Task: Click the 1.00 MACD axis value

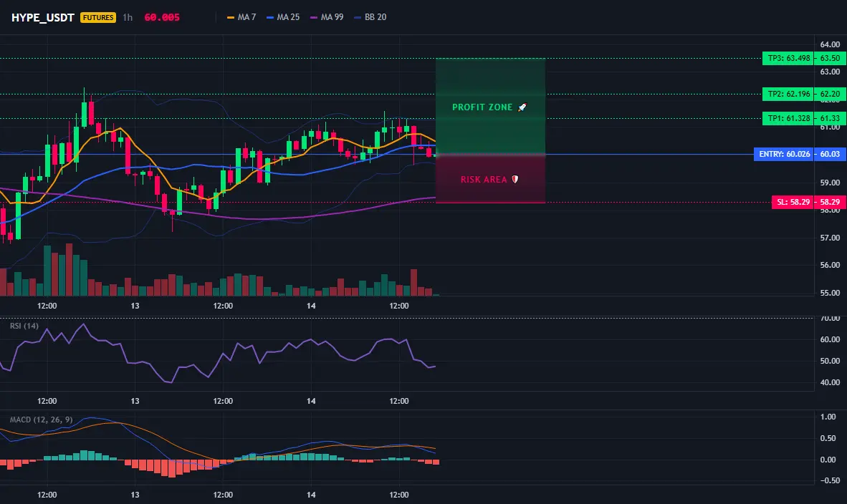Action: [x=828, y=417]
